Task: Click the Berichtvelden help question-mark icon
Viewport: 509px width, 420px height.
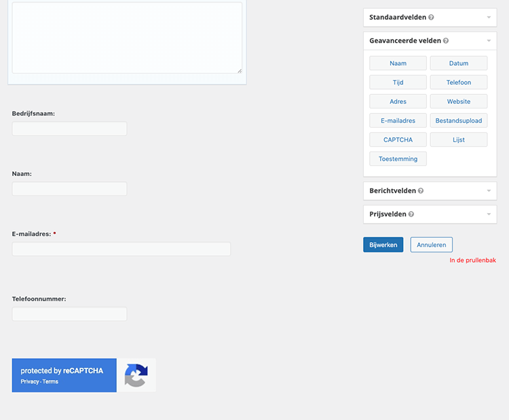Action: [421, 191]
